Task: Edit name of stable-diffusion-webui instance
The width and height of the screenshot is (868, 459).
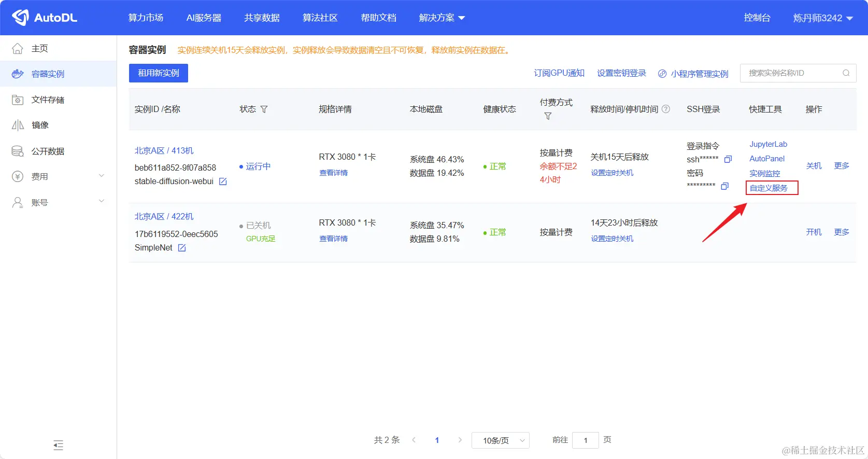Action: tap(223, 182)
